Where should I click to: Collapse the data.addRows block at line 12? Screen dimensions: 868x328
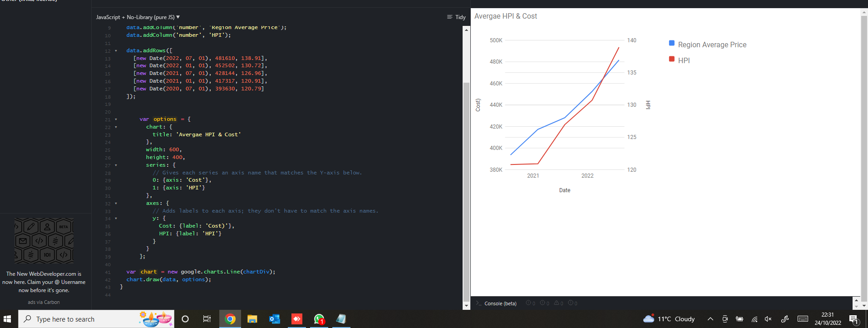click(116, 51)
